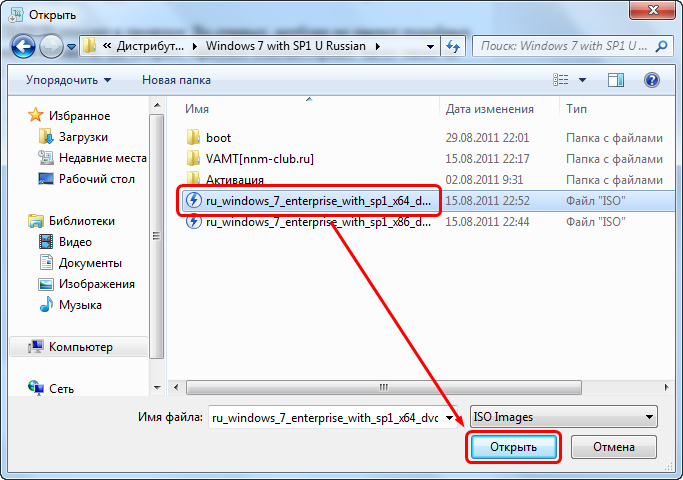Click the Открыть button
This screenshot has height=480, width=683.
(x=514, y=447)
